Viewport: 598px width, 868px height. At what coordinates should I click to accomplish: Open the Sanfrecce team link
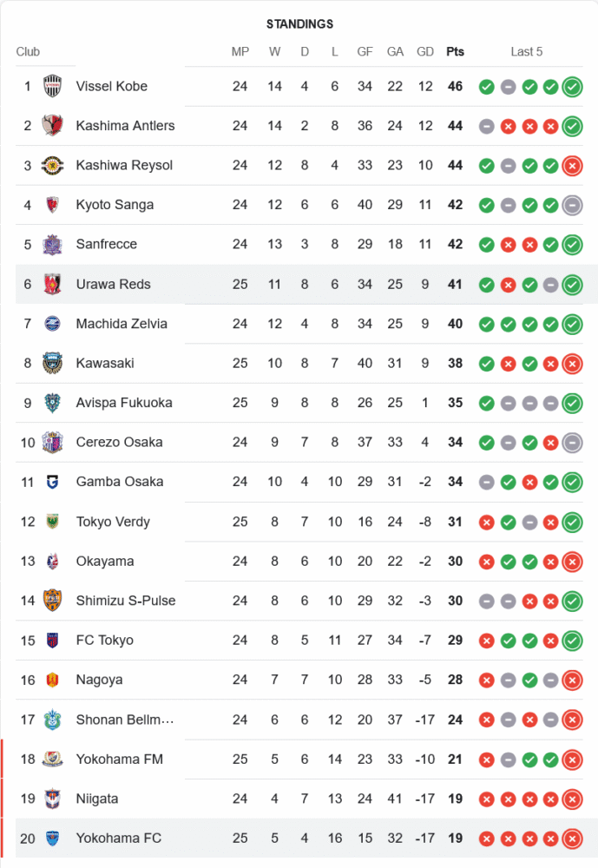(x=106, y=244)
